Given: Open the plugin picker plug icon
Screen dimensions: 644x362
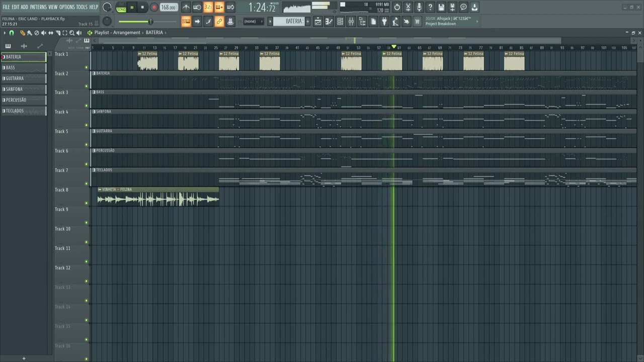Looking at the screenshot, I should point(383,21).
